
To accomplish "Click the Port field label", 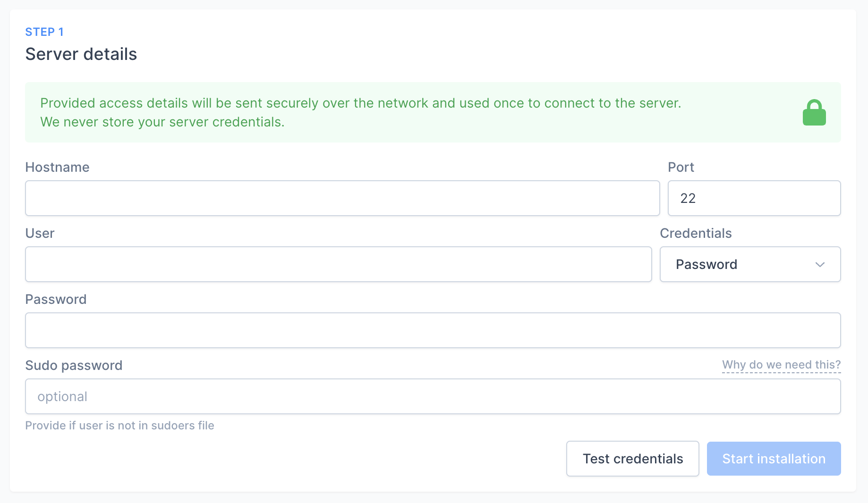I will click(681, 167).
